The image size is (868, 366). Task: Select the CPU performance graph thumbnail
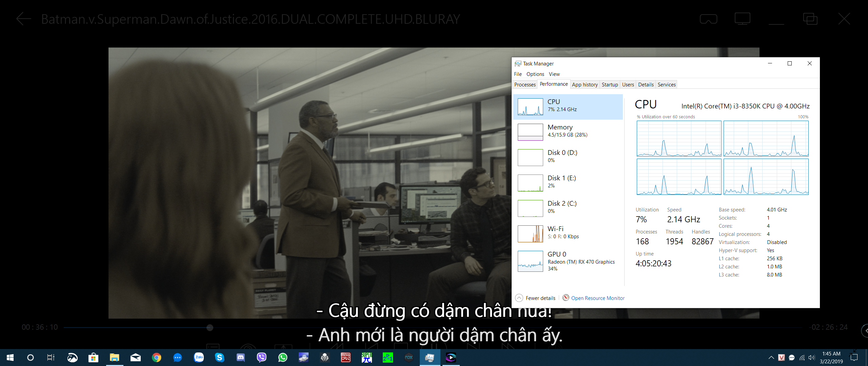(530, 107)
